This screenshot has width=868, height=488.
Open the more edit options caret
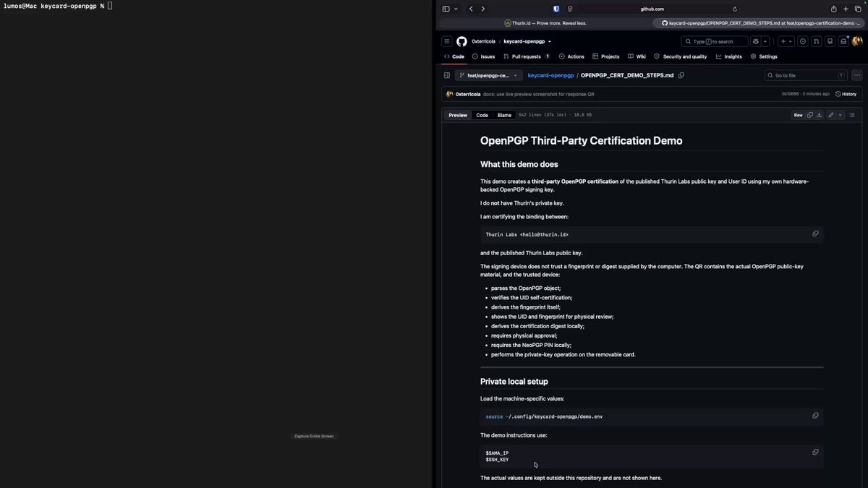[x=840, y=115]
